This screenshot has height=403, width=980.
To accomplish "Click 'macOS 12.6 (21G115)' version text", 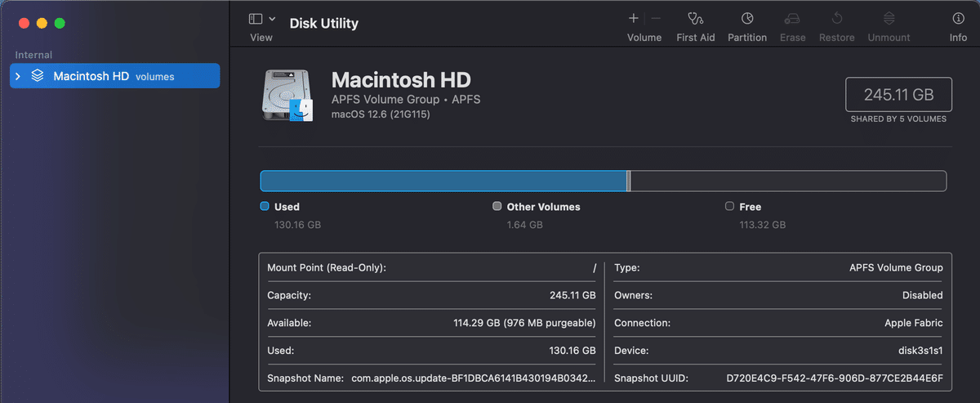I will [x=381, y=114].
